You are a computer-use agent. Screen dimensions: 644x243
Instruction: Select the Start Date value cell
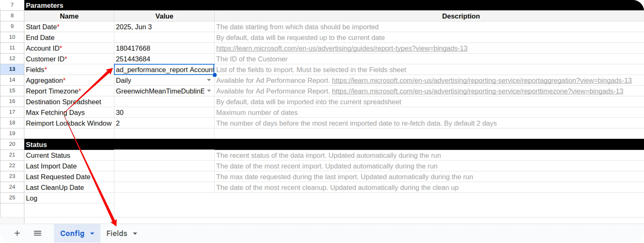coord(164,27)
